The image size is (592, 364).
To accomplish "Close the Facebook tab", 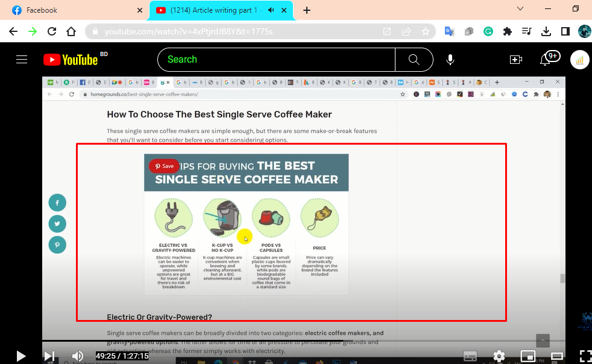I will tap(140, 10).
